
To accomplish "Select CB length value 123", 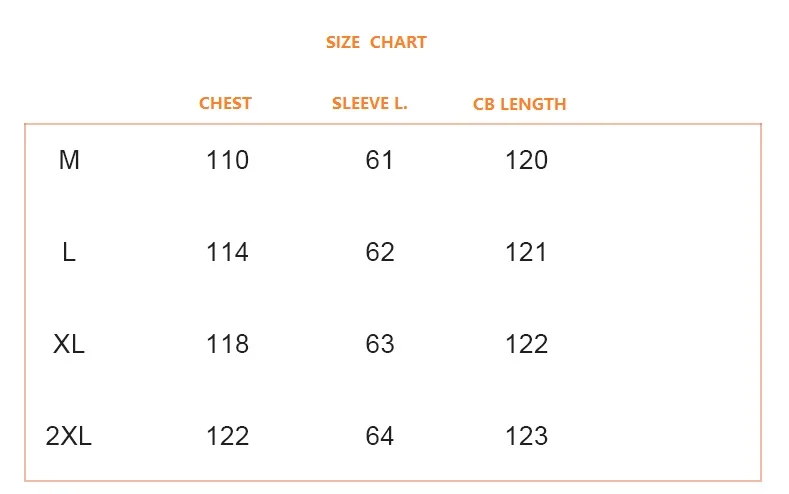I will tap(527, 436).
